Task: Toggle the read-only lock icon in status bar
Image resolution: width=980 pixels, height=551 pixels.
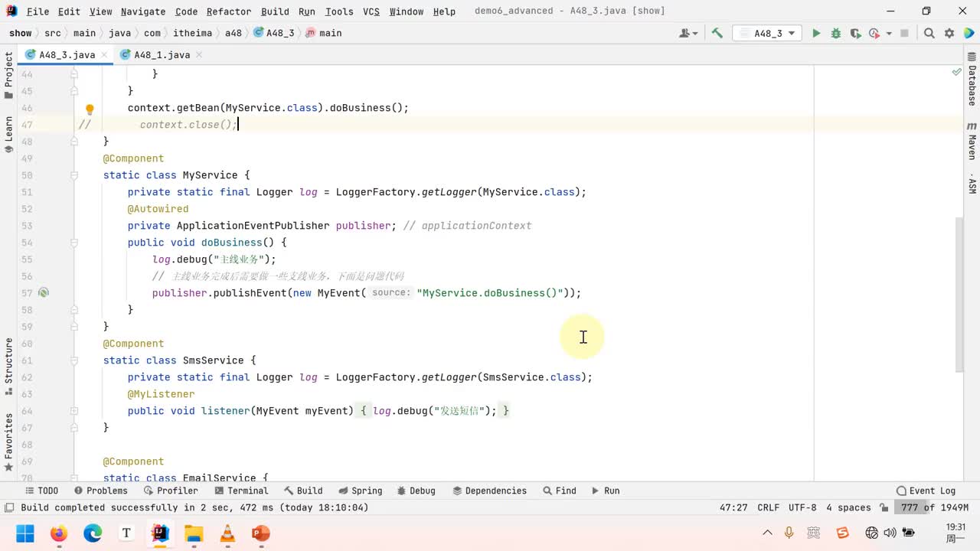Action: (x=884, y=507)
